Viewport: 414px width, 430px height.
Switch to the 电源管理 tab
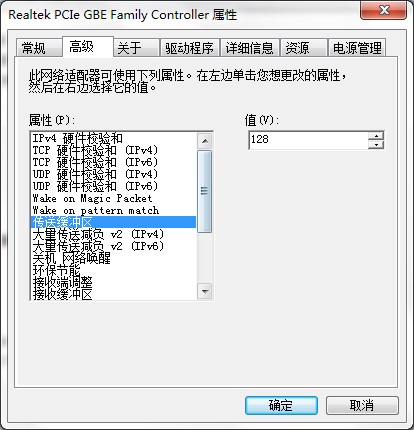(357, 48)
